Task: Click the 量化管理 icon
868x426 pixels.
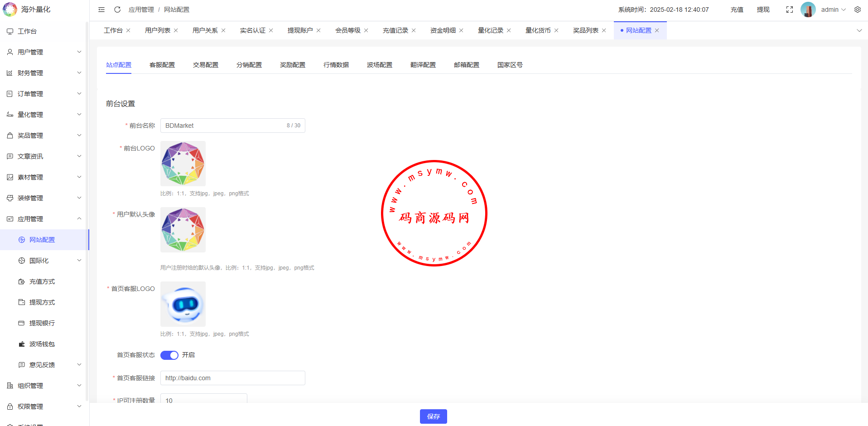Action: point(10,115)
